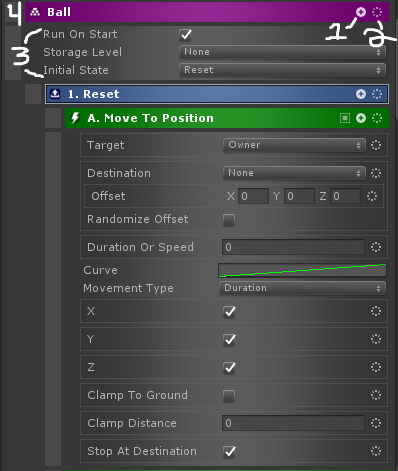Viewport: 398px width, 471px height.
Task: Click square toggle icon on Move To Position
Action: coord(345,118)
